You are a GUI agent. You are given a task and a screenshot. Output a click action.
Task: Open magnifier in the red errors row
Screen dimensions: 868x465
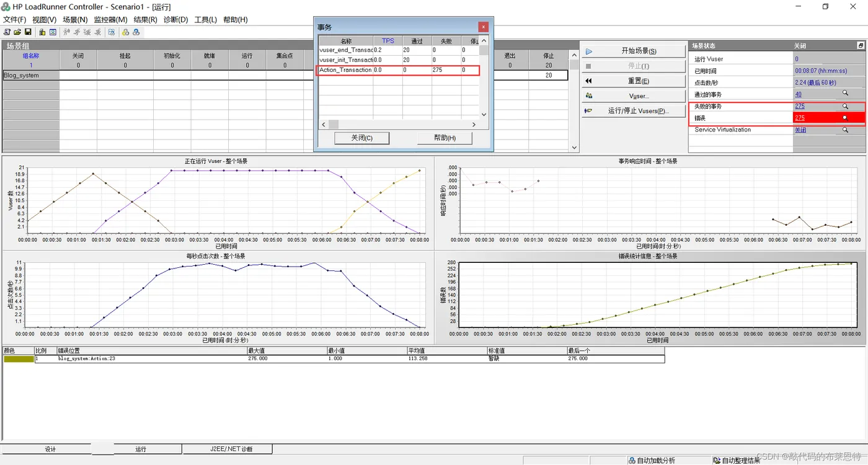click(844, 118)
